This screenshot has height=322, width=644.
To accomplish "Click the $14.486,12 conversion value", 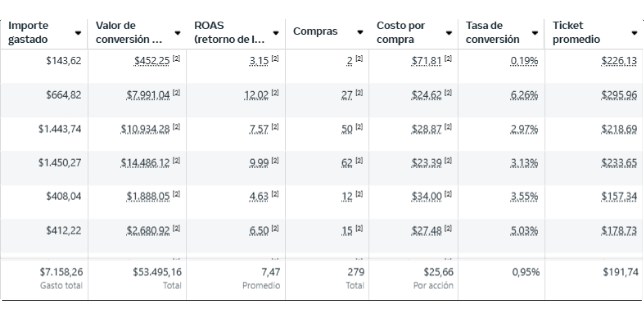I will point(145,163).
